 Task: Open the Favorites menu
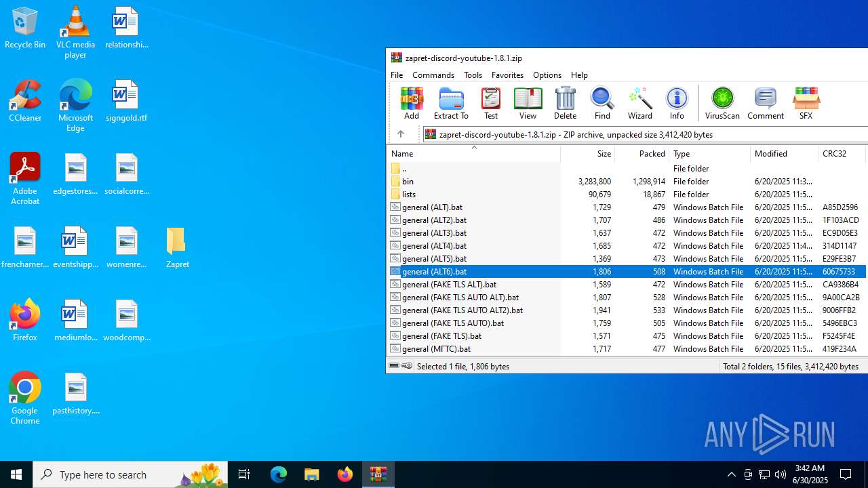[x=507, y=75]
